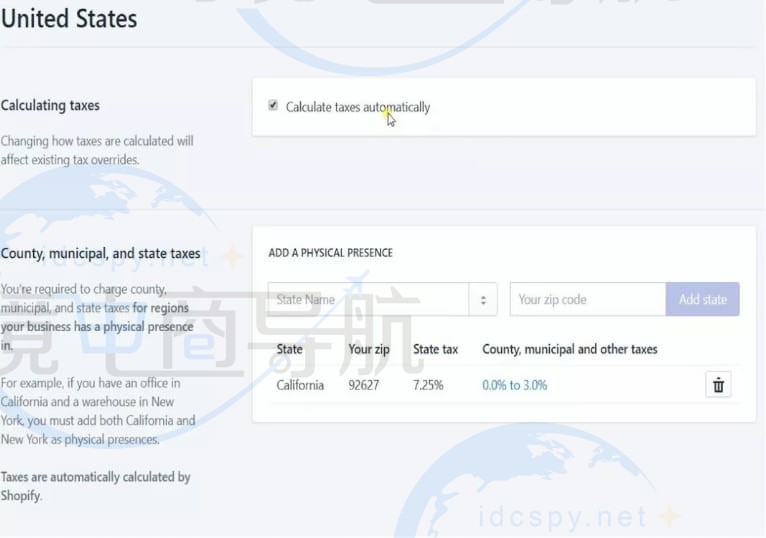
Task: Click 'County, municipal and other taxes' column header
Action: (569, 349)
